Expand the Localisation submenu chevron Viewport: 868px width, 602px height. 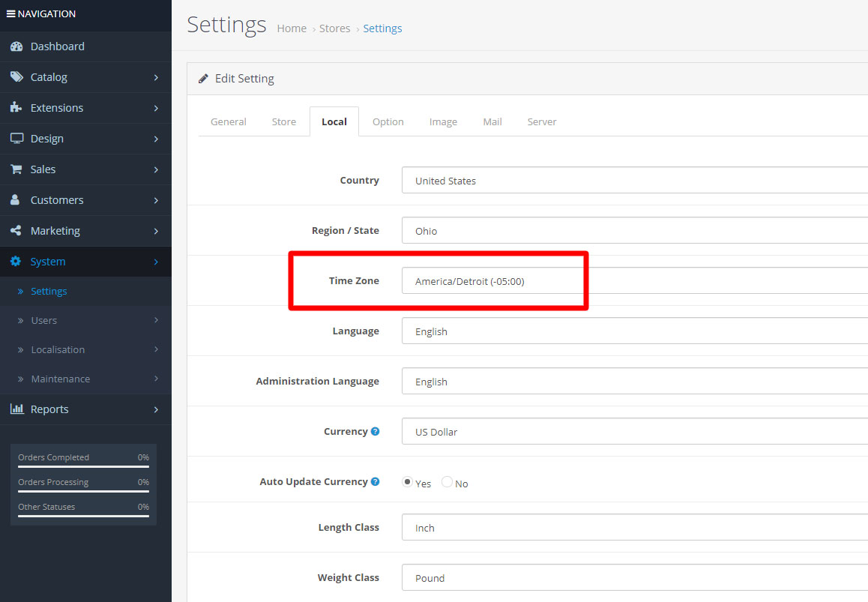(x=156, y=349)
